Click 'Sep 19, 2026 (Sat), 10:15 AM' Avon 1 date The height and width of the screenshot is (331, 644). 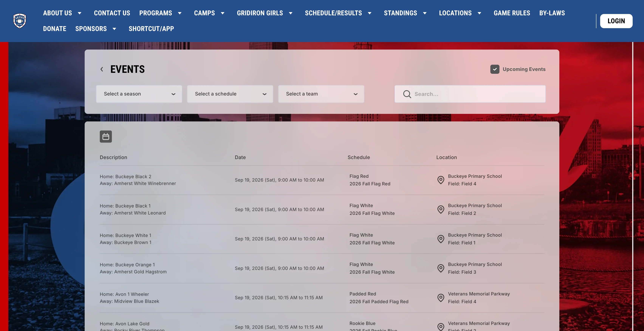tap(279, 298)
